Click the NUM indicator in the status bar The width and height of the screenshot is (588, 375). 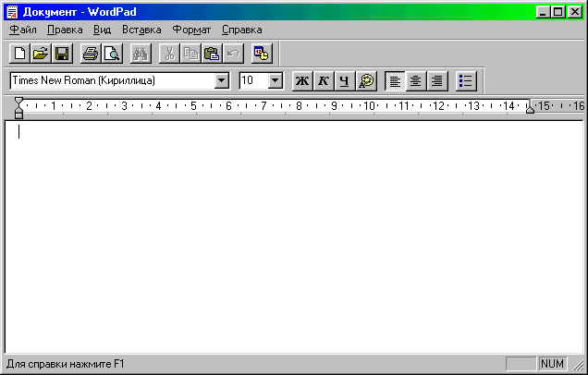click(x=552, y=363)
